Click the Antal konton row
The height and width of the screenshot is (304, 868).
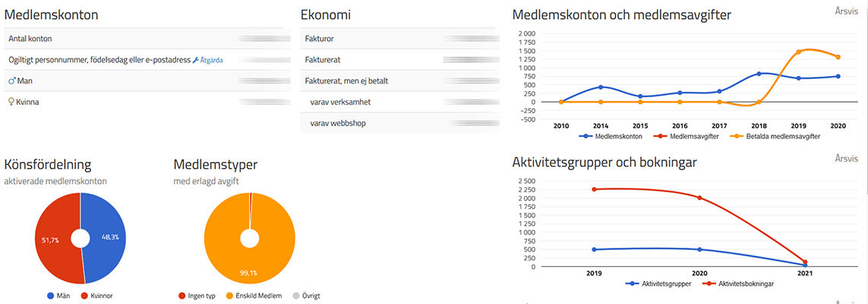[147, 39]
